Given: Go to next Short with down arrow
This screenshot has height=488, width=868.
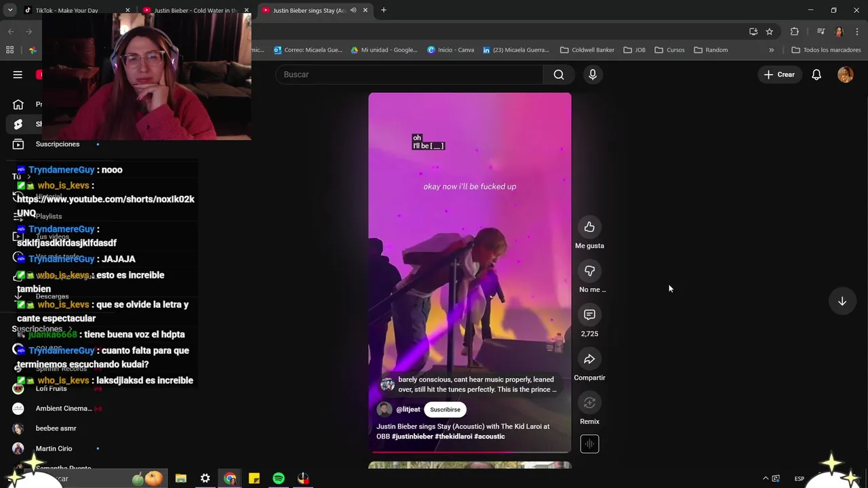Looking at the screenshot, I should point(842,301).
